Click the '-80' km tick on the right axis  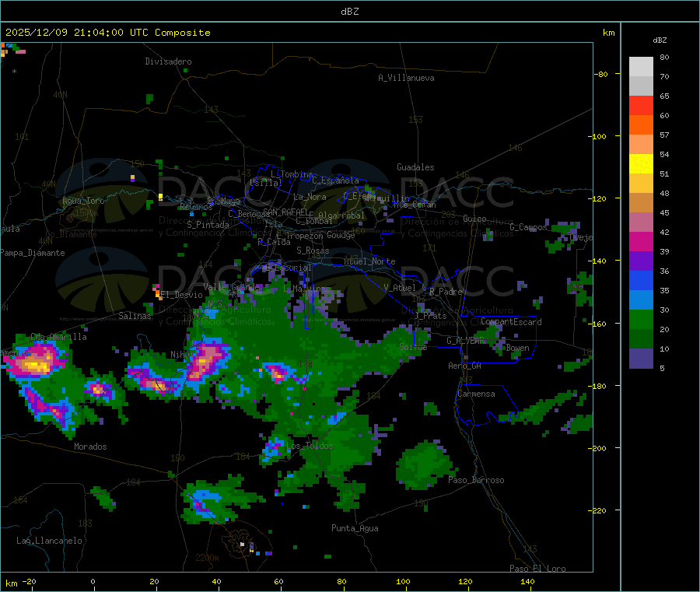pos(601,74)
